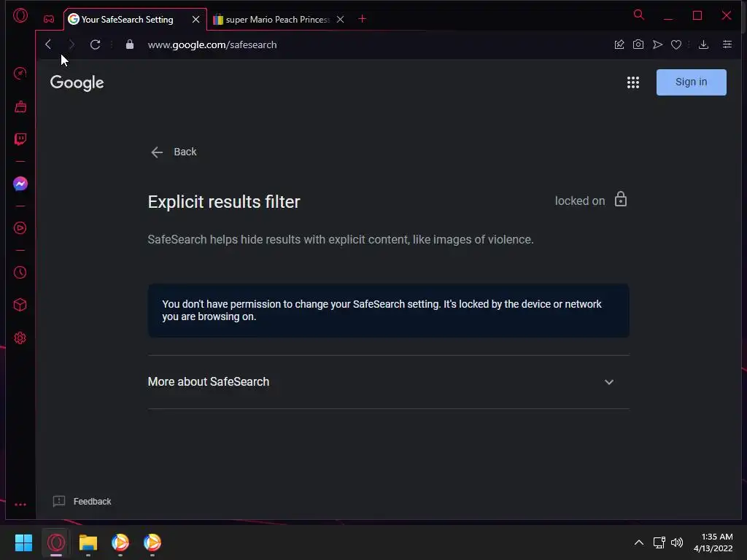
Task: Click the locked on padlock icon
Action: pyautogui.click(x=621, y=199)
